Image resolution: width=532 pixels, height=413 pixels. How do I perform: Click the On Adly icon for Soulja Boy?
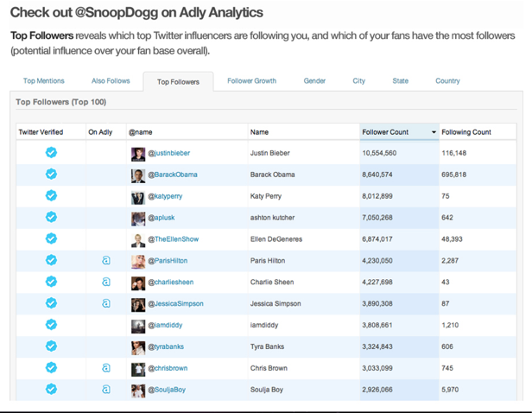(106, 389)
